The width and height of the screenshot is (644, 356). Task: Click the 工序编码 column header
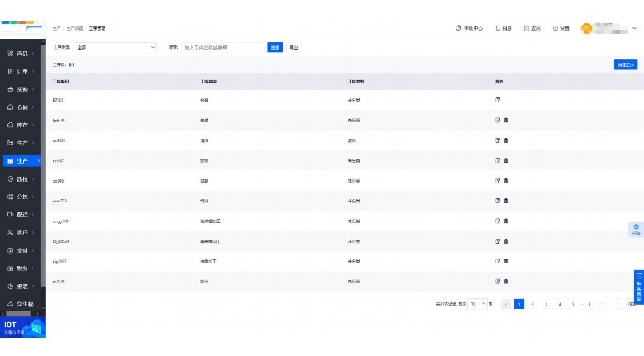(x=61, y=82)
